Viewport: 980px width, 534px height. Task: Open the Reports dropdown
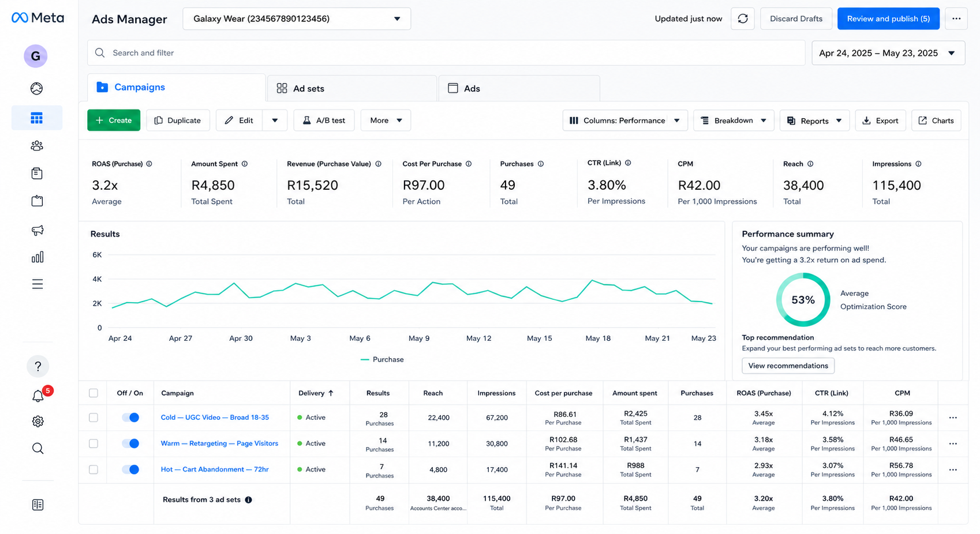tap(814, 121)
